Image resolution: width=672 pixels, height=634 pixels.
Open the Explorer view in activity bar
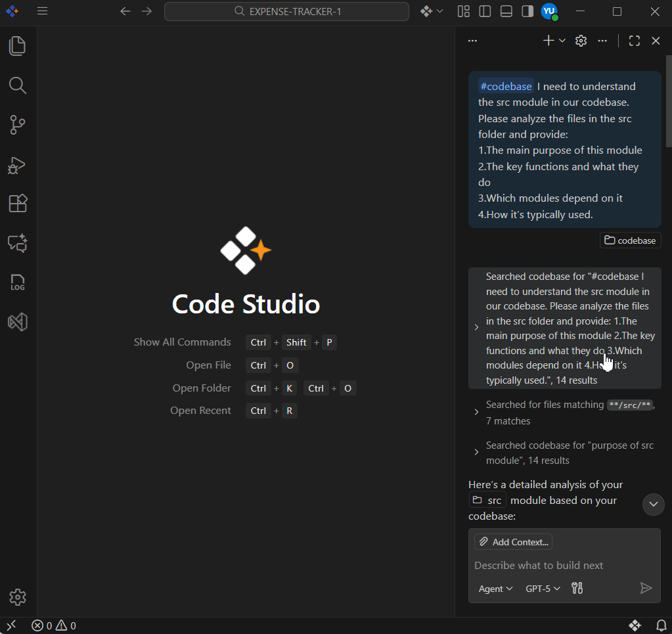pyautogui.click(x=18, y=46)
